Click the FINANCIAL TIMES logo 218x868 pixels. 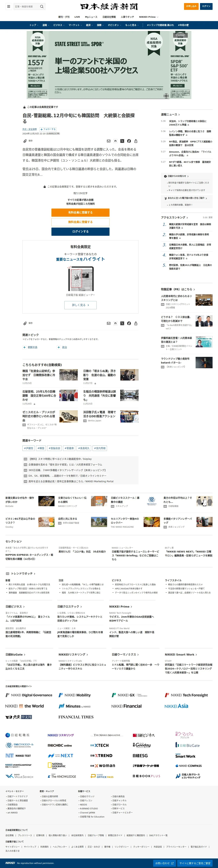click(76, 717)
